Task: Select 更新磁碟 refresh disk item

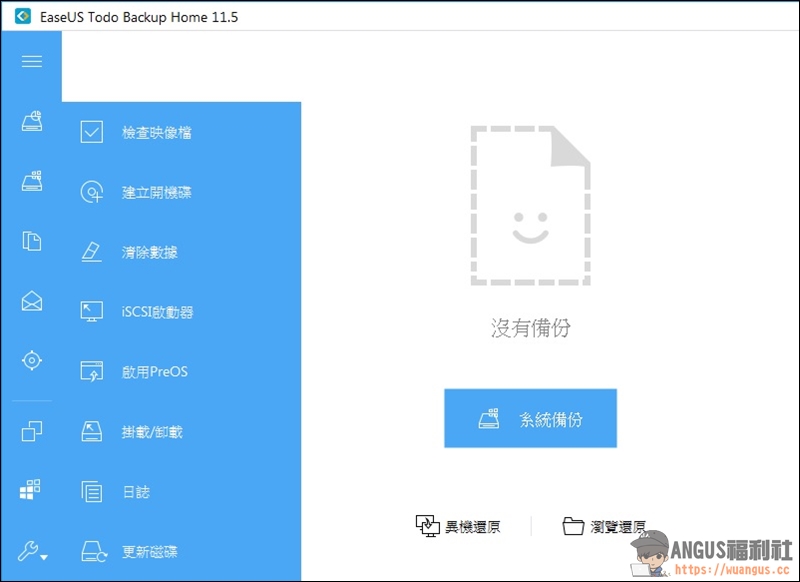Action: 149,552
